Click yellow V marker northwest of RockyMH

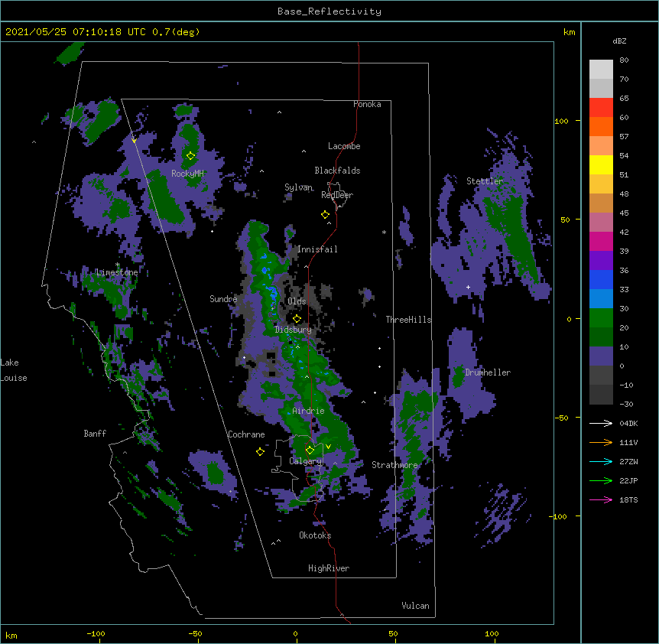tap(134, 141)
